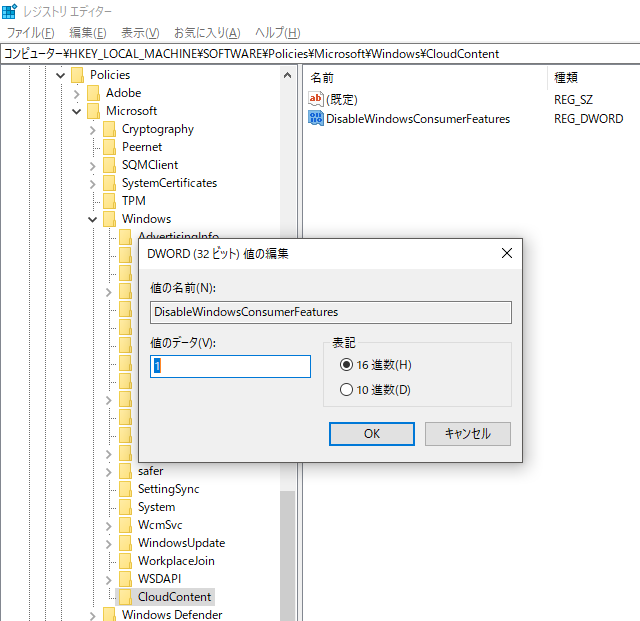The width and height of the screenshot is (640, 621).
Task: Click the Policies folder icon
Action: tap(78, 75)
